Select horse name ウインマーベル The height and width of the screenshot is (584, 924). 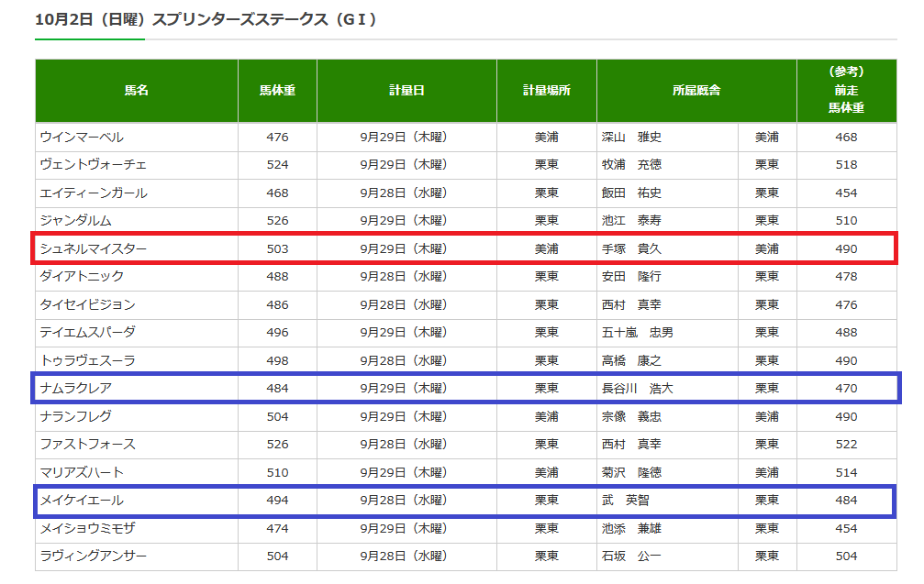[82, 138]
